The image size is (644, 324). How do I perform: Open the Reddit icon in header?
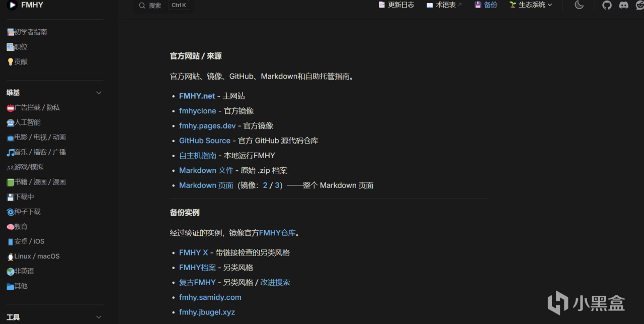pyautogui.click(x=639, y=5)
